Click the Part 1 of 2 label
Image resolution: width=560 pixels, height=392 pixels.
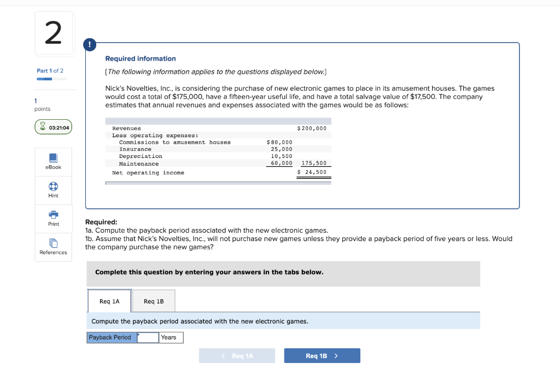point(50,71)
